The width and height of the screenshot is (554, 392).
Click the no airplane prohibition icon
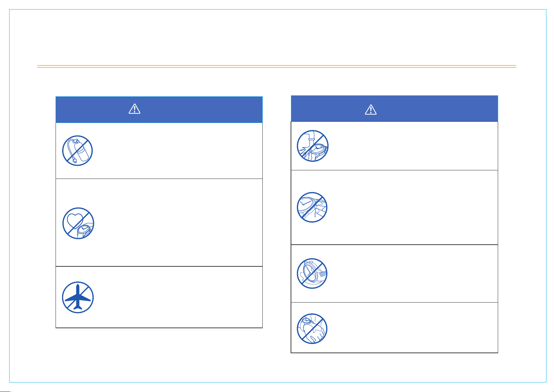pyautogui.click(x=78, y=297)
